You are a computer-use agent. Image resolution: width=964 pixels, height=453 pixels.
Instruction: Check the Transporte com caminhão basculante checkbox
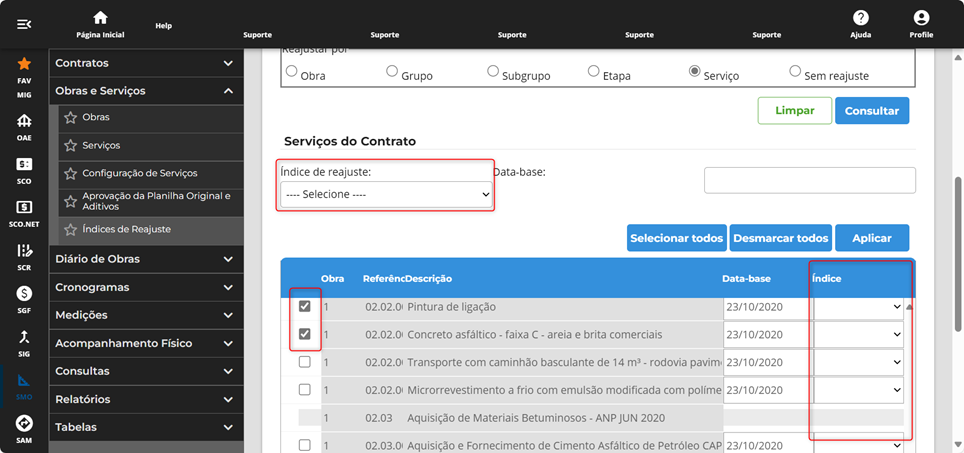coord(304,362)
